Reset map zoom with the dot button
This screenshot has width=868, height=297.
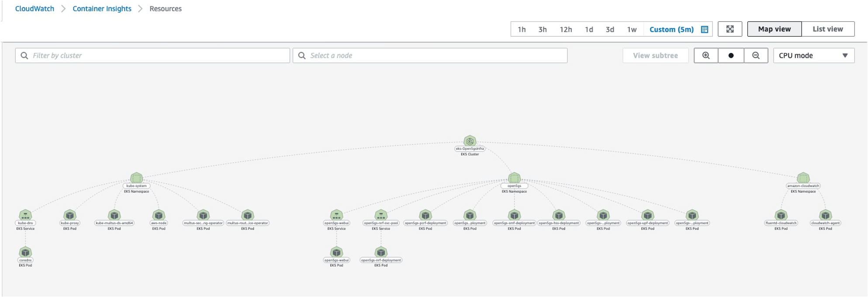[x=731, y=56]
